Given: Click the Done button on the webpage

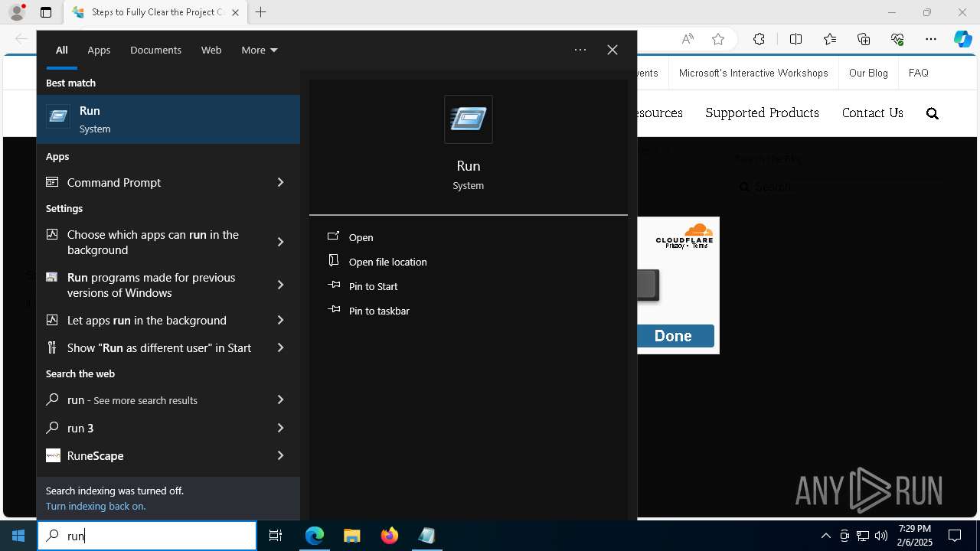Looking at the screenshot, I should coord(674,336).
